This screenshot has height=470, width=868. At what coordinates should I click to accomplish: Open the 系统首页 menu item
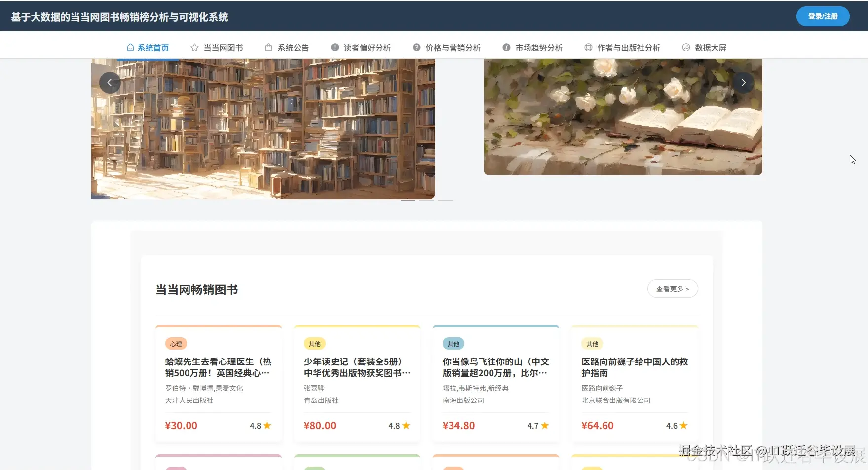[148, 48]
